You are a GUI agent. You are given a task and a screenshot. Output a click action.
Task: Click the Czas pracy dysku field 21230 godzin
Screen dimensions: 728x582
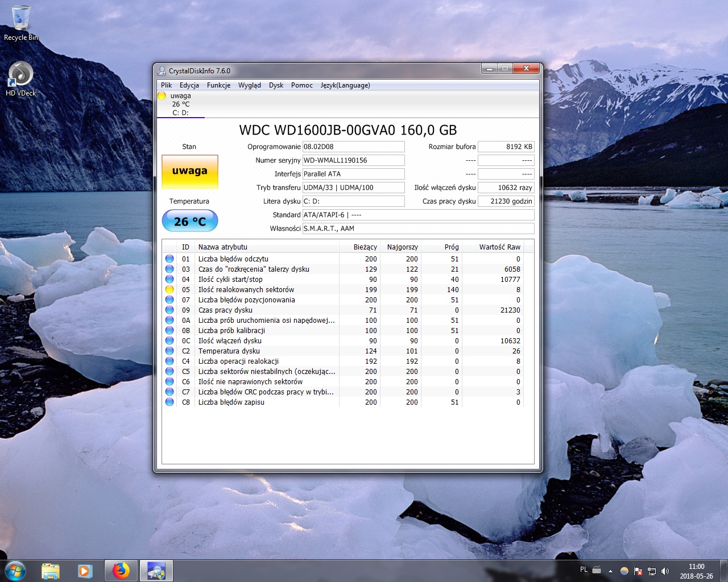pos(506,201)
